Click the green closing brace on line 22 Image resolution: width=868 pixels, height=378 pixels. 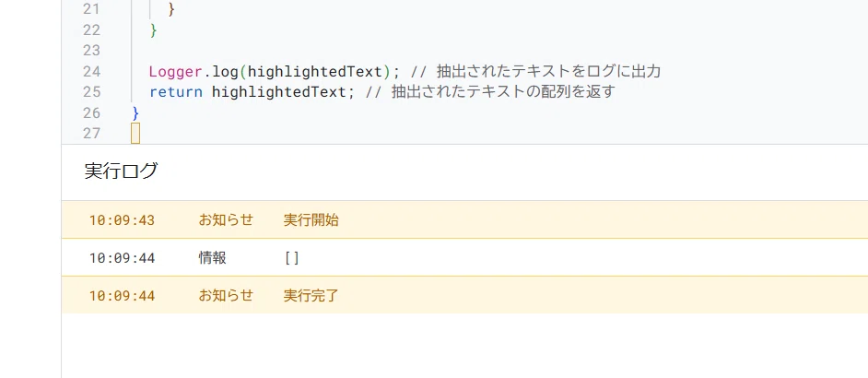pyautogui.click(x=154, y=30)
